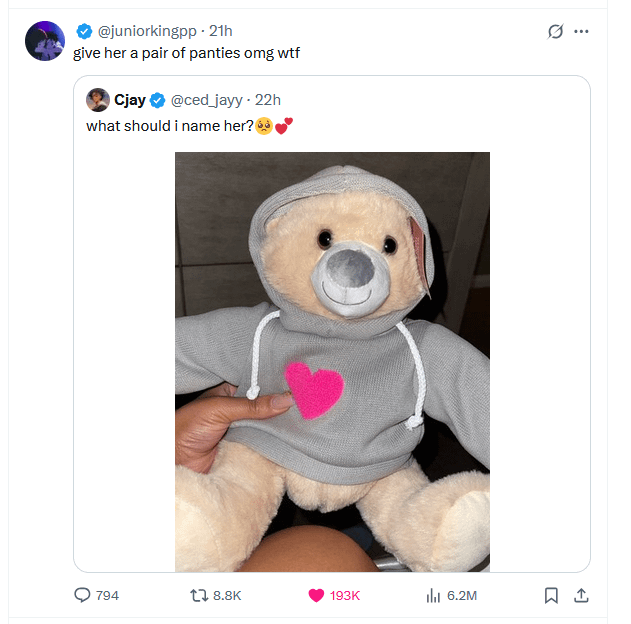Open the quoted post's 22h timestamp
631x624 pixels.
tap(268, 100)
